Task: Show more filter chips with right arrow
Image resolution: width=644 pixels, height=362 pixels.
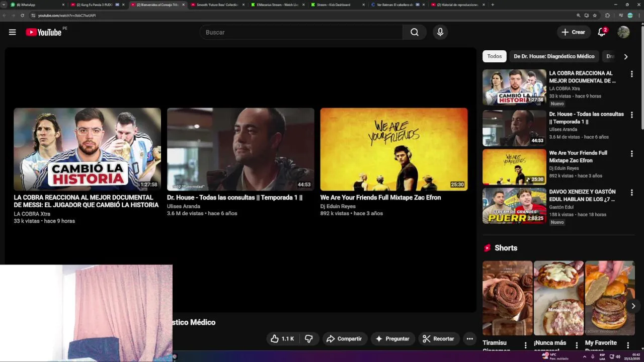Action: [x=626, y=57]
